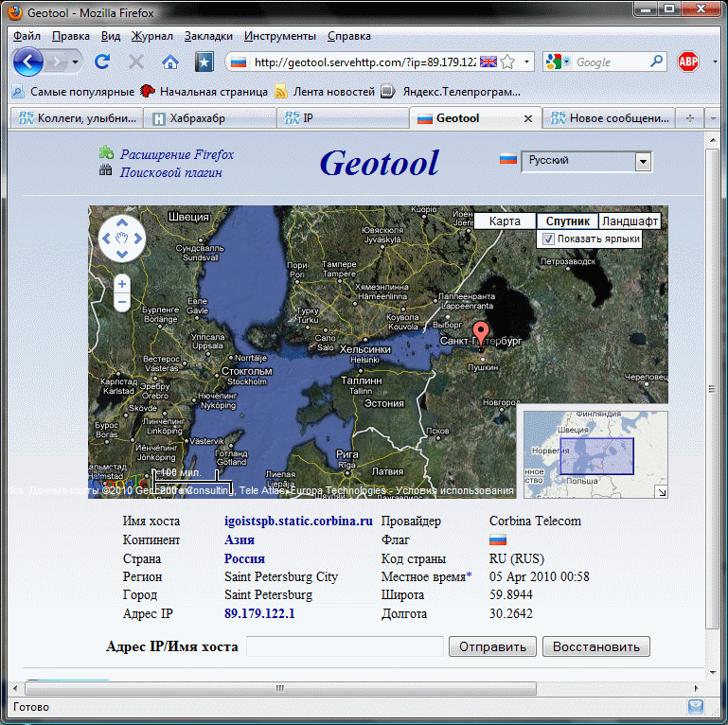The height and width of the screenshot is (725, 728).
Task: Open the home page icon
Action: pos(169,62)
